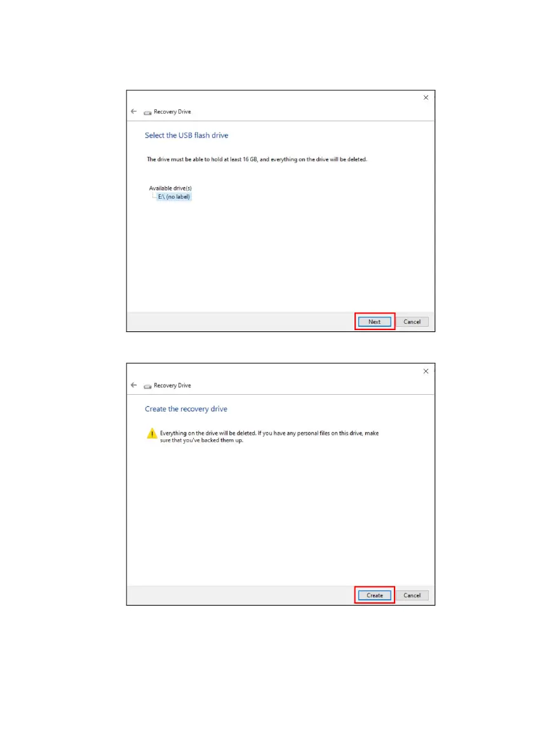Click Recovery Drive title text in lower dialog
This screenshot has height=756, width=533.
tap(172, 386)
